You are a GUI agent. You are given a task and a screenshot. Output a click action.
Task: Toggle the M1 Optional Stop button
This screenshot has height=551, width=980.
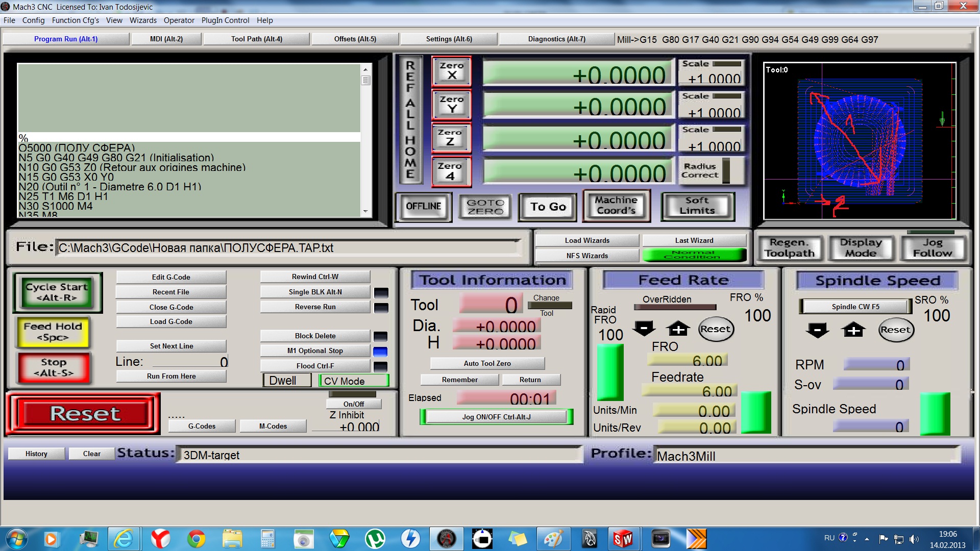(x=315, y=350)
